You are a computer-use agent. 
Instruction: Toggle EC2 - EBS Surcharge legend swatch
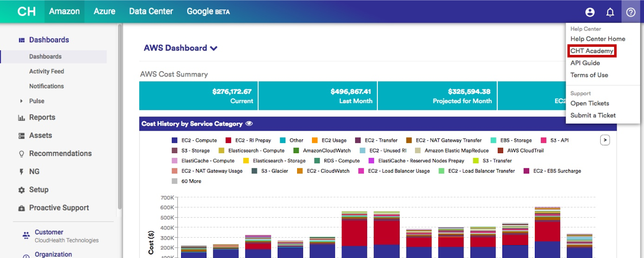tap(526, 171)
